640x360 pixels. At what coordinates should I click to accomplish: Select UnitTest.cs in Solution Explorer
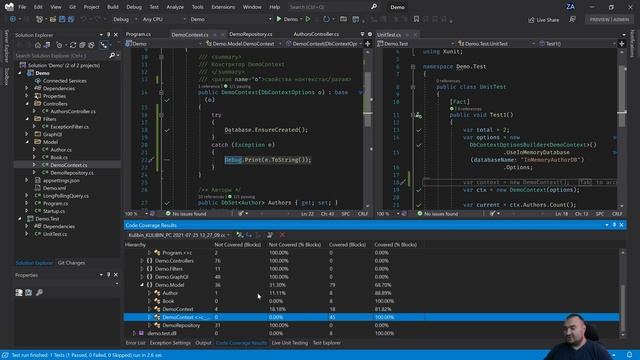pos(55,234)
